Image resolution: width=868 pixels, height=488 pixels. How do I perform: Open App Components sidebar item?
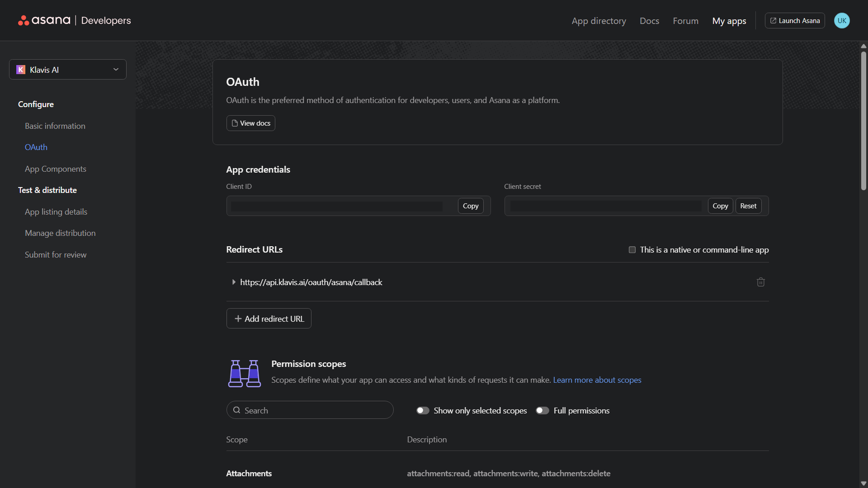56,169
